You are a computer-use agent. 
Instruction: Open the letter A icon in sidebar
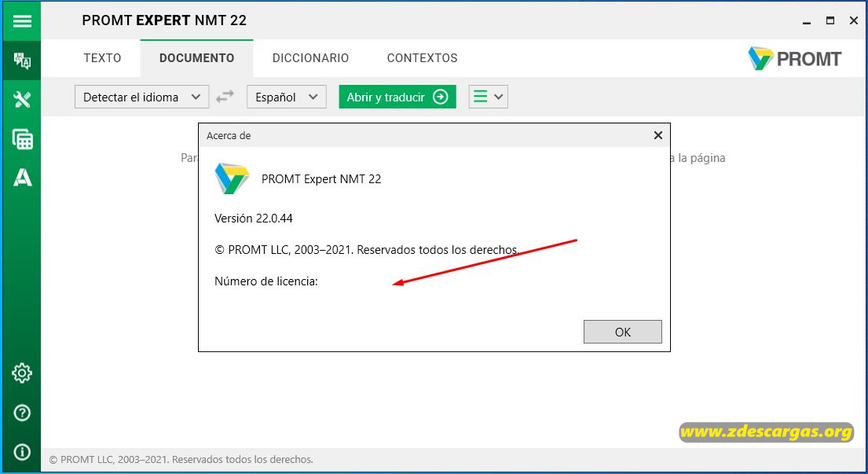pyautogui.click(x=22, y=177)
